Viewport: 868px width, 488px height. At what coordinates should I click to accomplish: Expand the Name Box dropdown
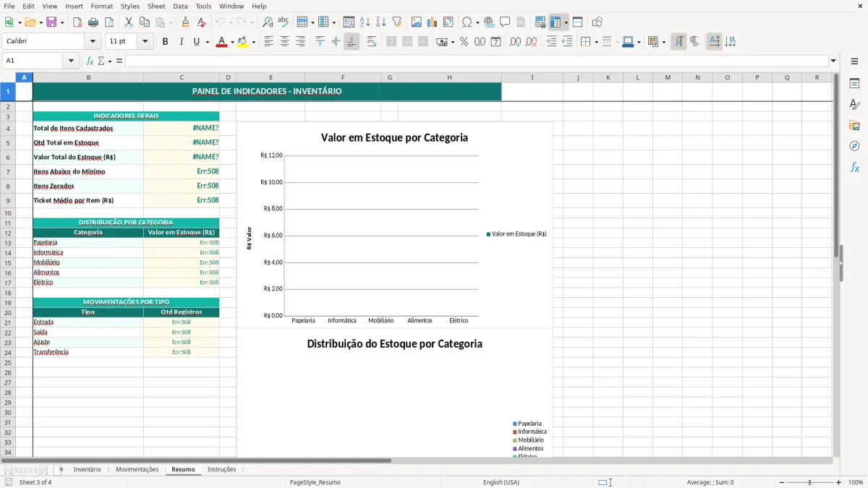point(71,61)
